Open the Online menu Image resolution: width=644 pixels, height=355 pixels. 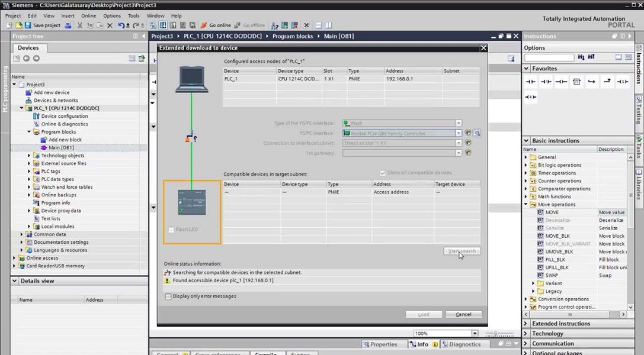[88, 15]
